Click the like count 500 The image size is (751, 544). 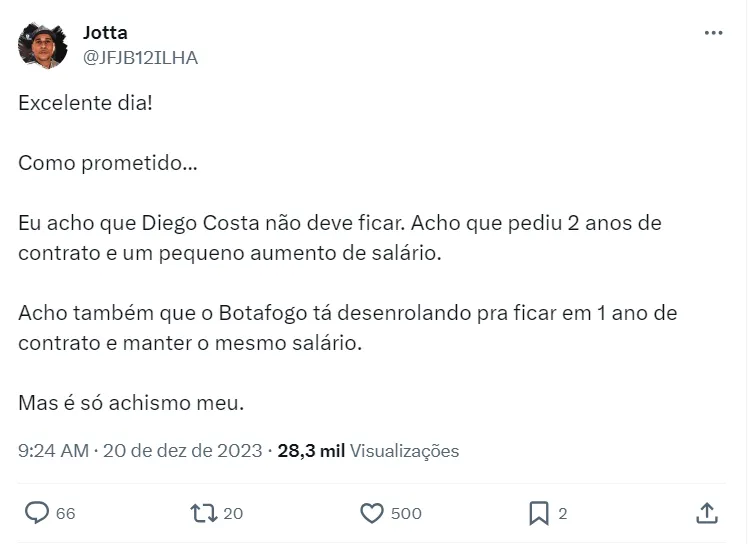coord(406,514)
